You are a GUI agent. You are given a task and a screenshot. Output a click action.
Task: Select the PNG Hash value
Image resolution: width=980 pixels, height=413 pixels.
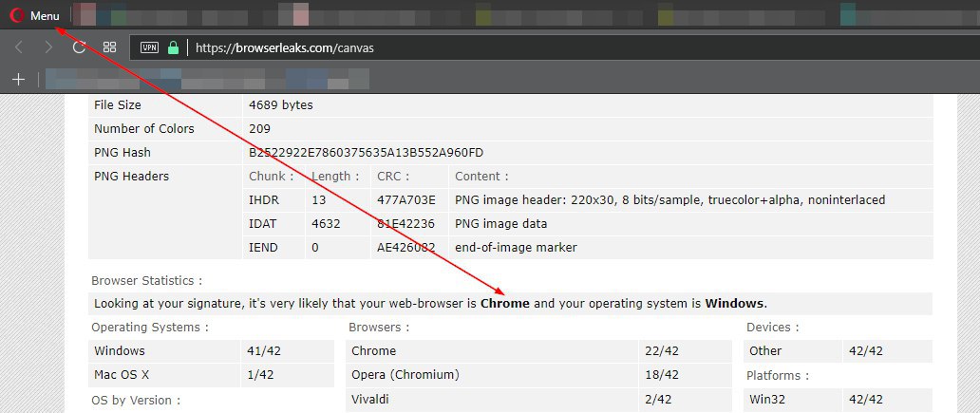coord(366,153)
